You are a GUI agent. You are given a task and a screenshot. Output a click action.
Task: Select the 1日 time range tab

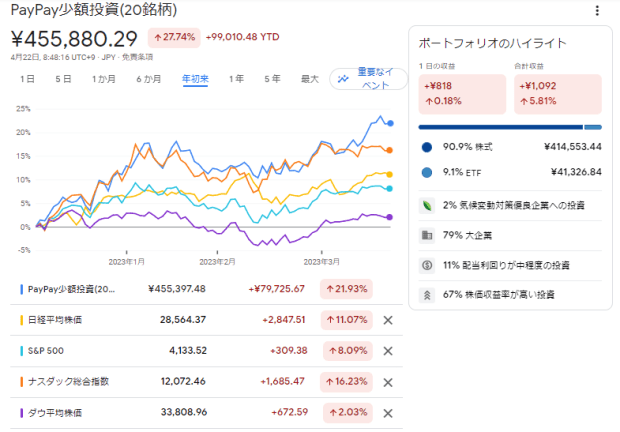(x=28, y=78)
